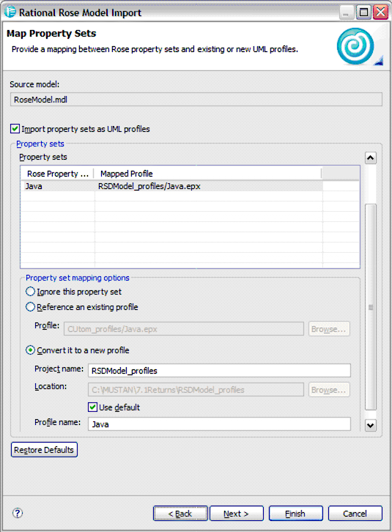Click the Source model RoseModel.mdl field
The height and width of the screenshot is (532, 392).
point(196,100)
